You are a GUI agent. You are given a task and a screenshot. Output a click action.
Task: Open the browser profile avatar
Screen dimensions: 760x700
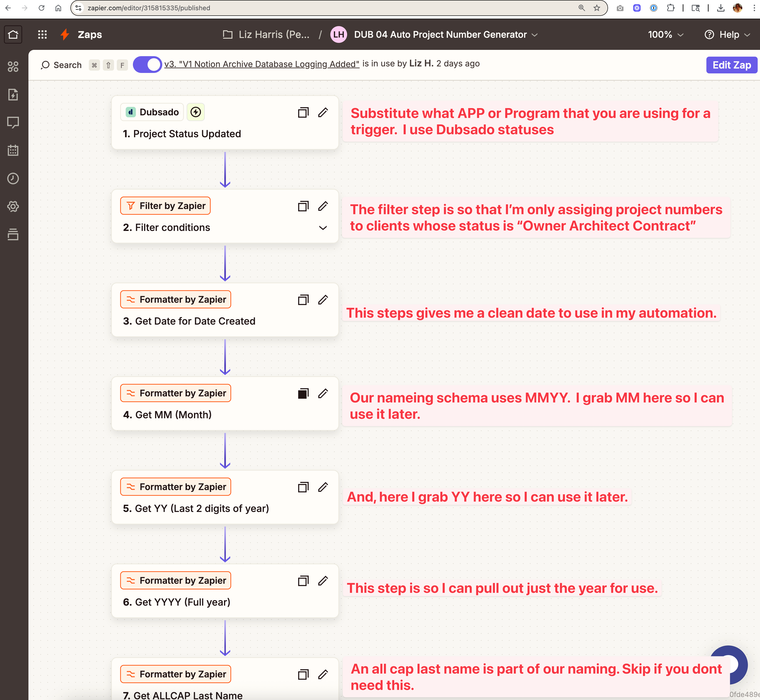point(738,8)
